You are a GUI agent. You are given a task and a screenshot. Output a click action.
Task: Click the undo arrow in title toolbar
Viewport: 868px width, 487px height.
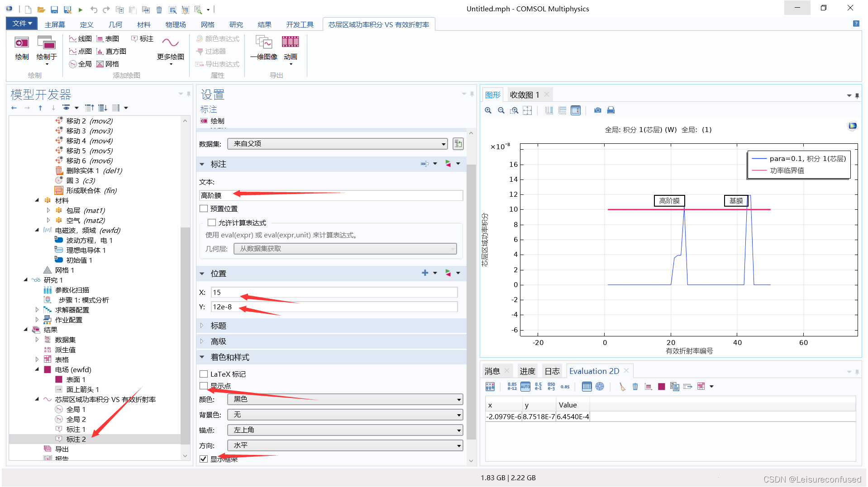[94, 9]
